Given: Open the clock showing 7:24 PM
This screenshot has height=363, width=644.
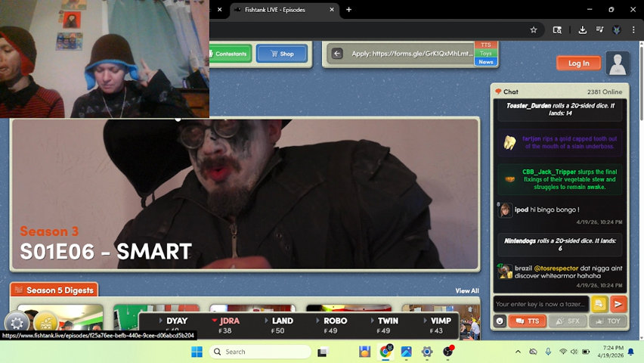Looking at the screenshot, I should point(610,352).
